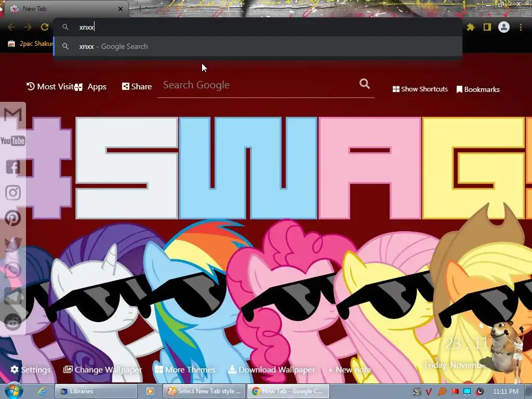Click the browser forward arrow
Screen dimensions: 532x399
[28, 27]
